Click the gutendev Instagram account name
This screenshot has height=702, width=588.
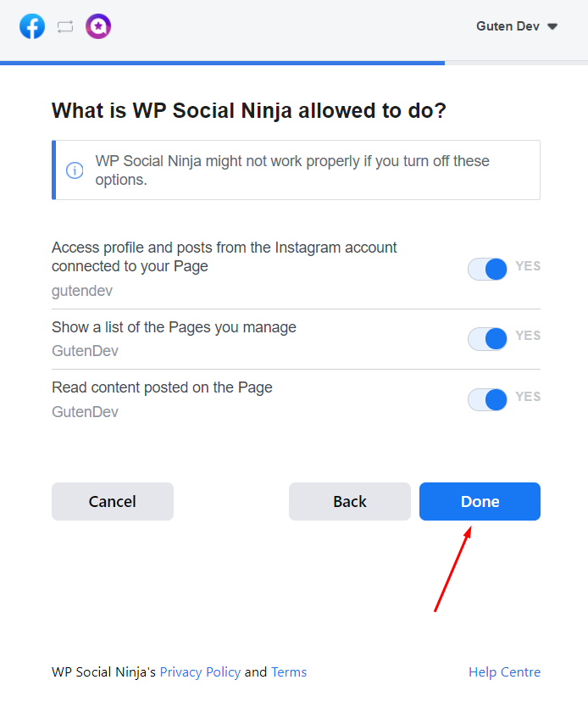pyautogui.click(x=82, y=291)
